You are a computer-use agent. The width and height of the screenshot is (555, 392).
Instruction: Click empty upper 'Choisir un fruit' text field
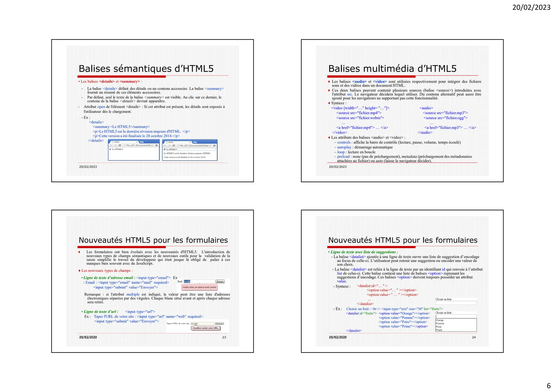point(456,303)
